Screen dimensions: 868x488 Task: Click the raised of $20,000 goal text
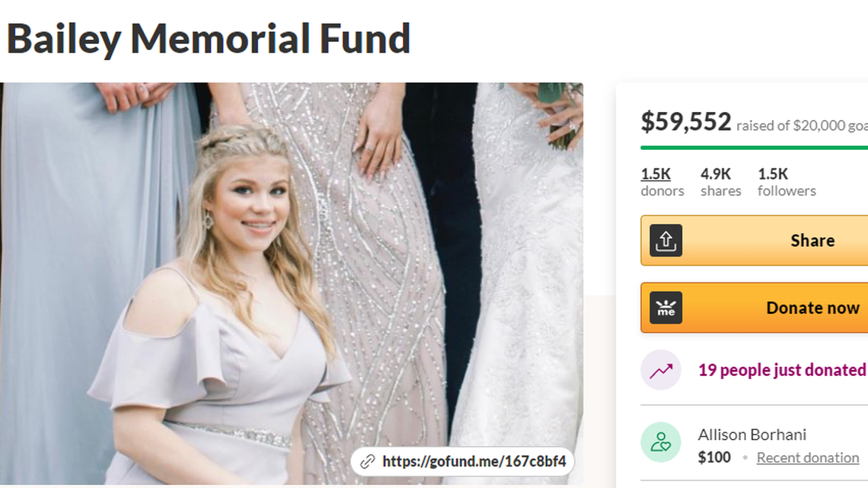pos(802,126)
